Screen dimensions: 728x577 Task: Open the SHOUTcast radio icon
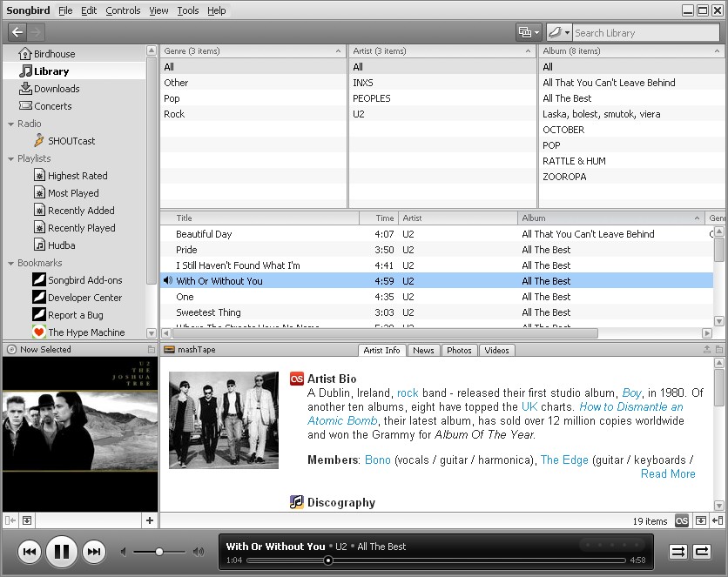39,140
